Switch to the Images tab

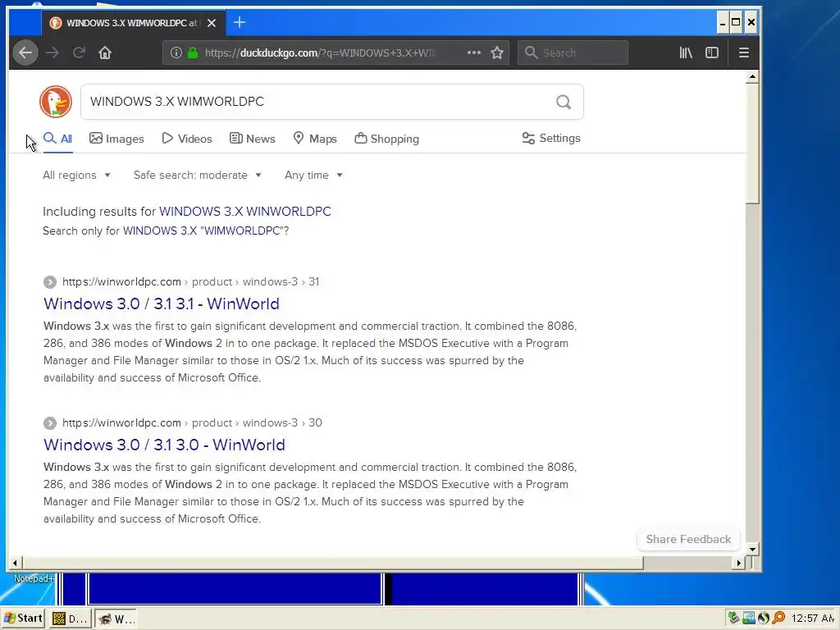[x=116, y=139]
